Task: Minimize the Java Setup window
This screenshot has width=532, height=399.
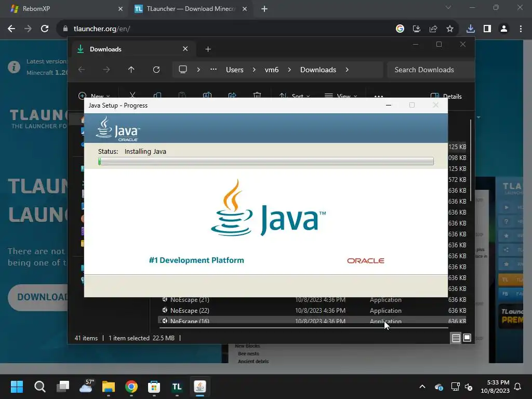Action: tap(389, 105)
